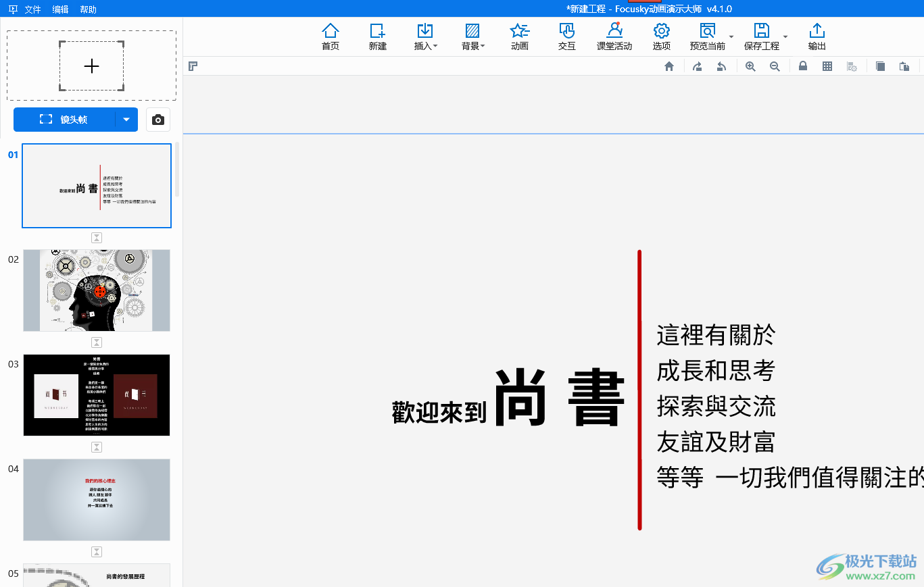This screenshot has width=924, height=587.
Task: Click 保存工程 save project
Action: [x=762, y=36]
